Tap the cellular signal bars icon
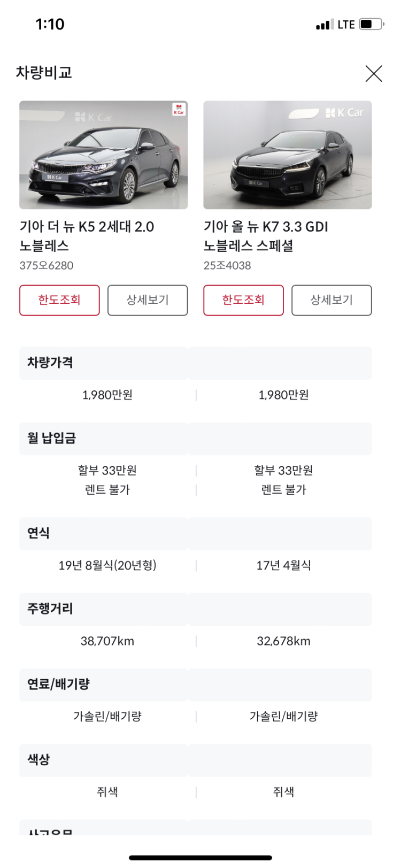This screenshot has width=401, height=868. (324, 25)
